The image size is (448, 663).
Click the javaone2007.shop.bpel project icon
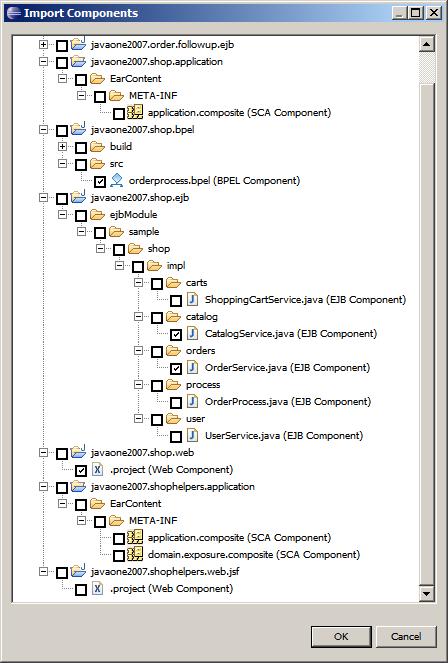click(x=79, y=129)
